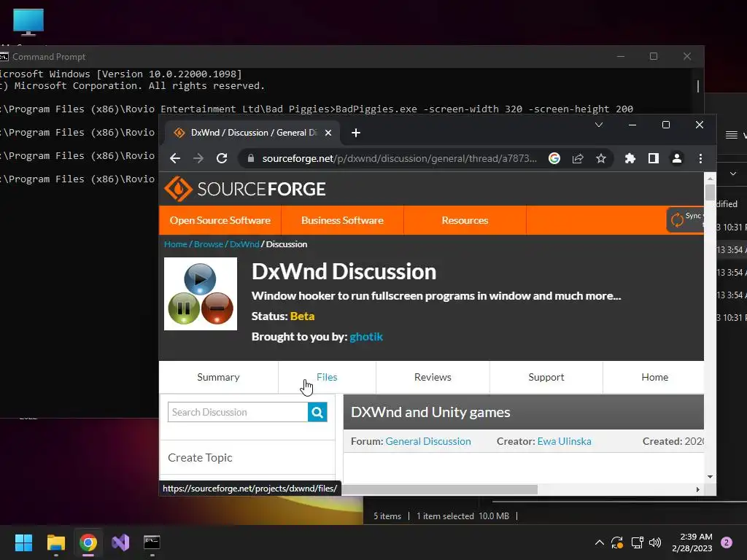Select the DxWnd / Discussion browser tab
The width and height of the screenshot is (747, 560).
pyautogui.click(x=252, y=133)
